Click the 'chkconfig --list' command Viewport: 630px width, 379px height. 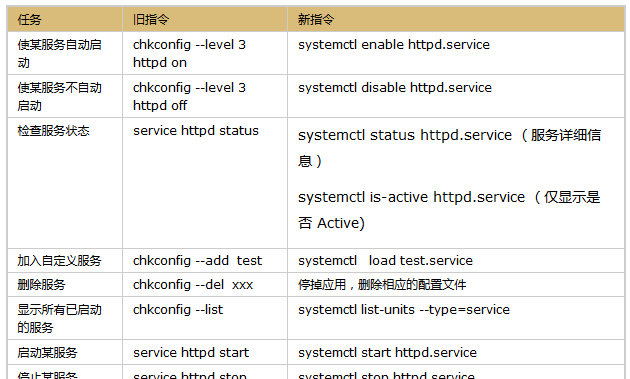click(178, 309)
